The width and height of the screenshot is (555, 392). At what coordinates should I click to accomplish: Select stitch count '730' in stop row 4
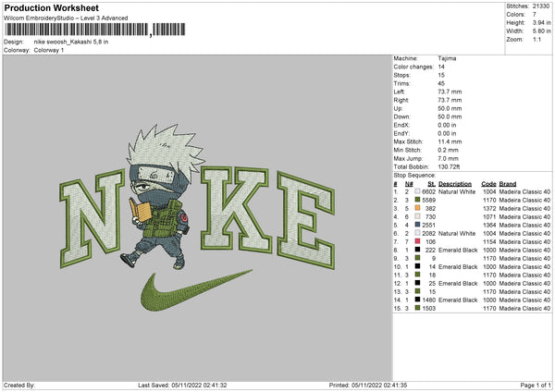pos(430,217)
